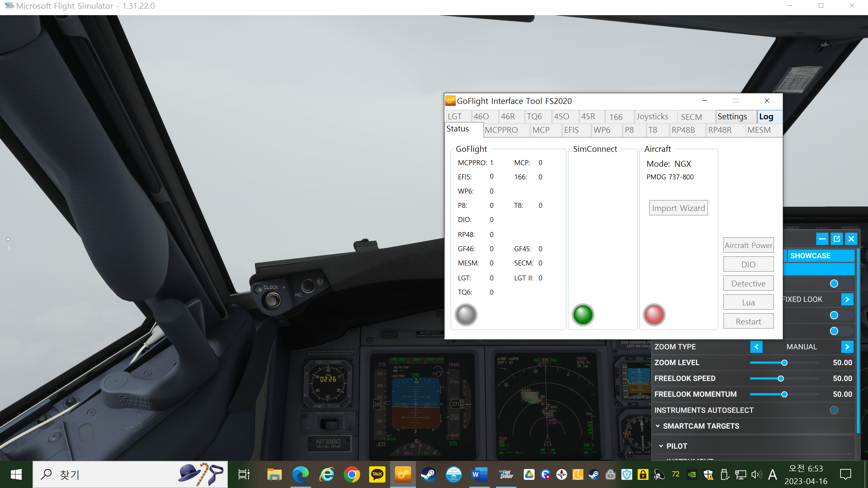Click the NVIDIA tray icon
868x488 pixels.
(692, 474)
